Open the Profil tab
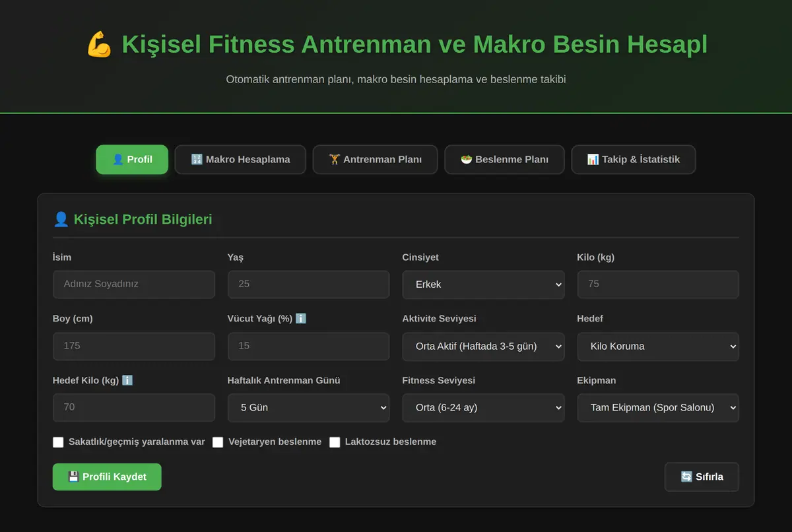This screenshot has width=792, height=532. pyautogui.click(x=132, y=160)
